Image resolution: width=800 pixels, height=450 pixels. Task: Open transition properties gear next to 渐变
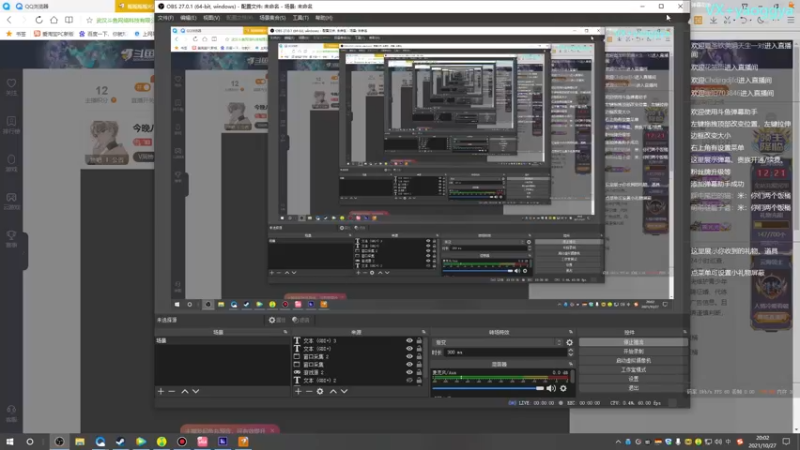click(569, 343)
